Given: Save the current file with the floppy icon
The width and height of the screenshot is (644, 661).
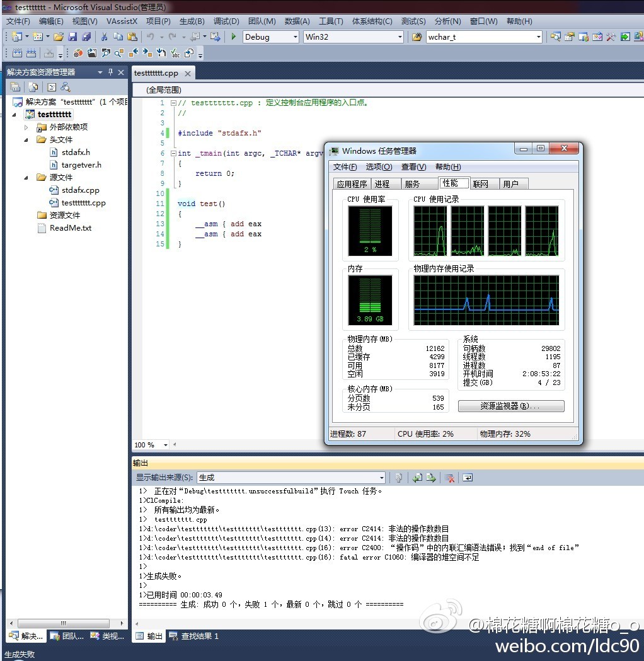Looking at the screenshot, I should click(x=72, y=37).
